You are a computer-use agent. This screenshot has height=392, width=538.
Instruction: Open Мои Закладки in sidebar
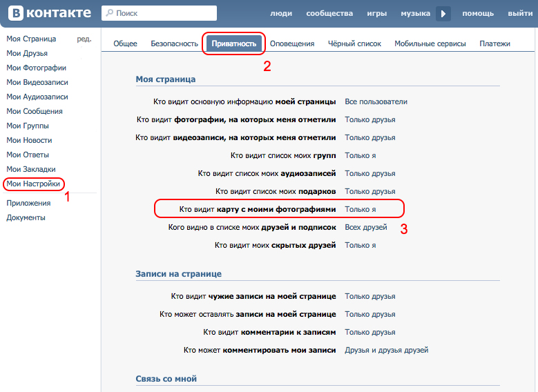pos(31,169)
